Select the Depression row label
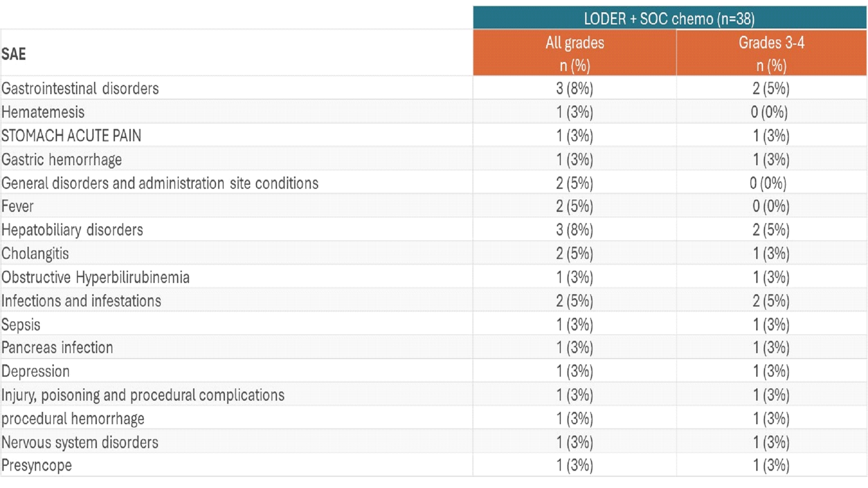868x488 pixels. point(35,371)
